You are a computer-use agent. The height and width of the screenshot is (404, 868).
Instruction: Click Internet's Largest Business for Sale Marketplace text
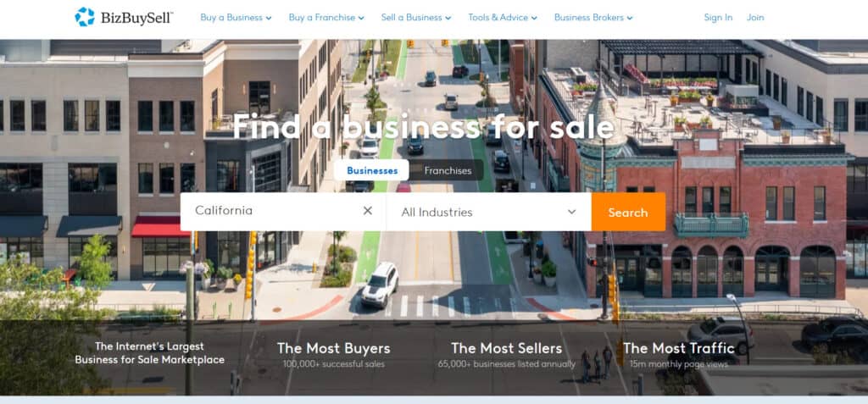click(149, 353)
